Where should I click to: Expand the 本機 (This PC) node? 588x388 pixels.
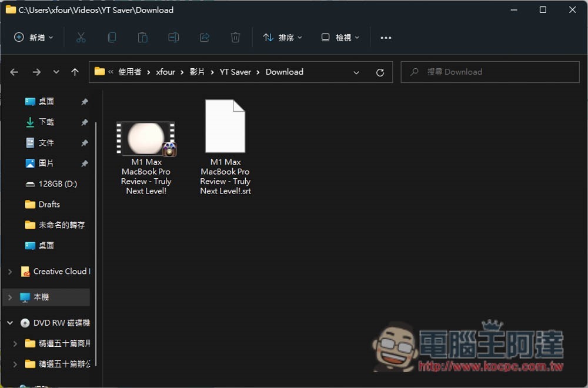10,297
